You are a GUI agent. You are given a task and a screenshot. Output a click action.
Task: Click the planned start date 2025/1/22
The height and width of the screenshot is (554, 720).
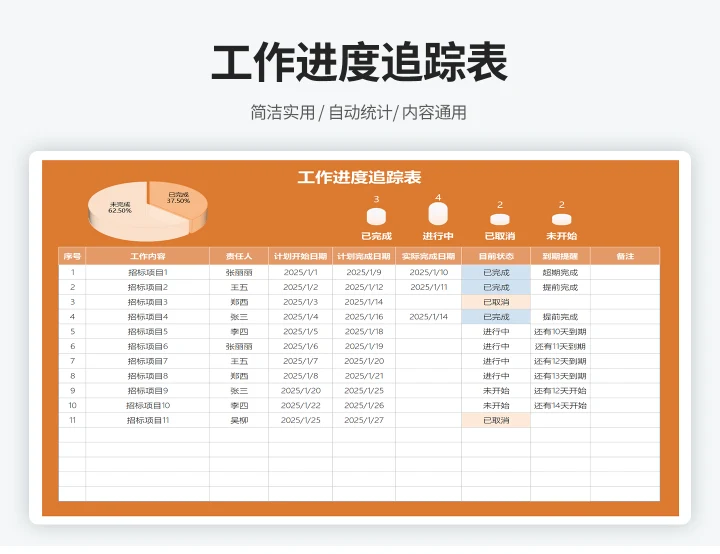pyautogui.click(x=300, y=405)
